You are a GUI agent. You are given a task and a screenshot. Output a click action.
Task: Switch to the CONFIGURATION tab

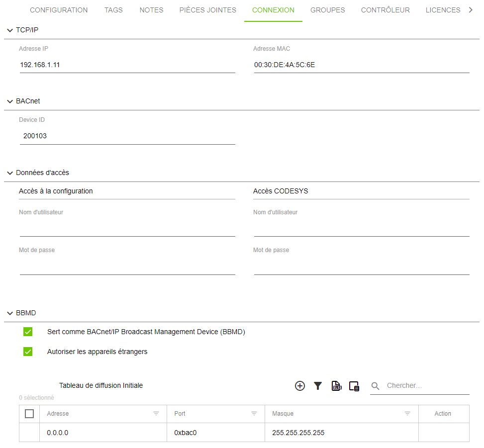[59, 10]
